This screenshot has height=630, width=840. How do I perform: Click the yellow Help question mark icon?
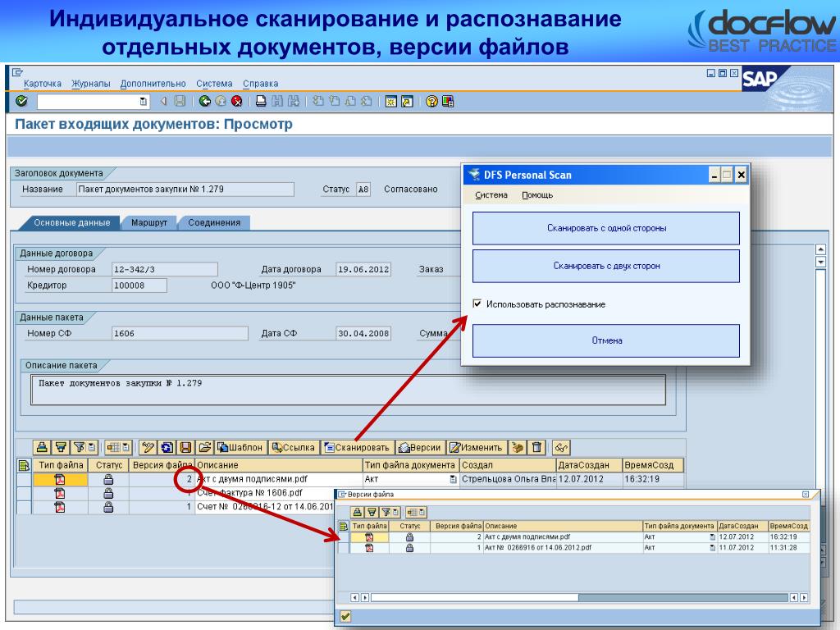pyautogui.click(x=431, y=101)
